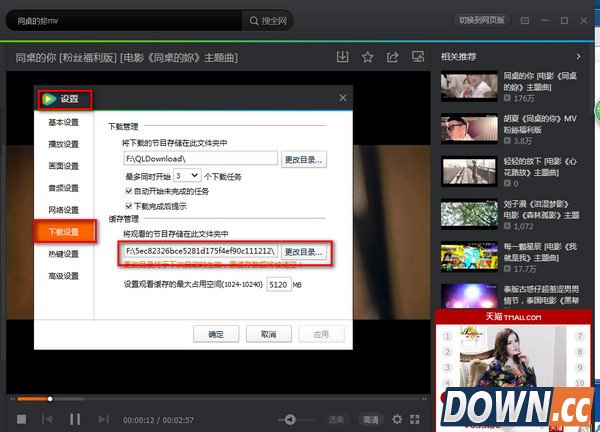Switch to web version 切换到网页版
The height and width of the screenshot is (432, 600).
pos(482,20)
